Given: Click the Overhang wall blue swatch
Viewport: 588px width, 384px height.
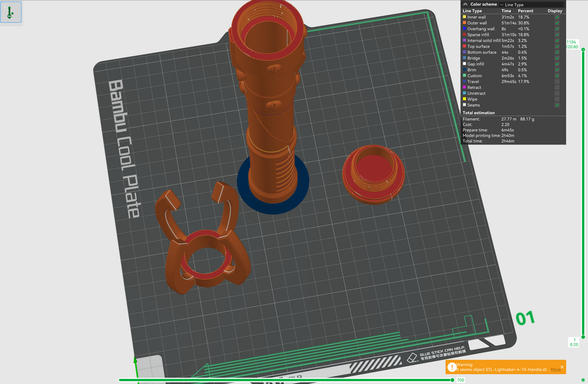Looking at the screenshot, I should pyautogui.click(x=464, y=29).
